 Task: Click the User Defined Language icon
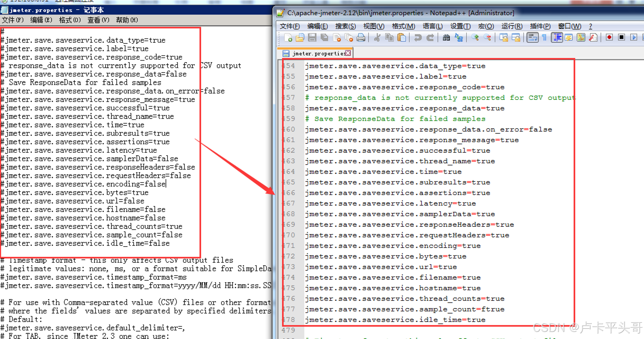click(x=569, y=37)
